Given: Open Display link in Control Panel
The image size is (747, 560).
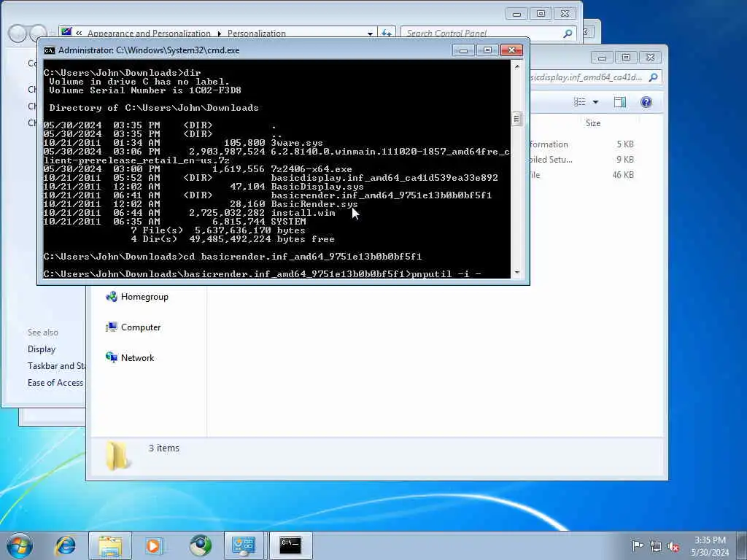Looking at the screenshot, I should point(42,349).
